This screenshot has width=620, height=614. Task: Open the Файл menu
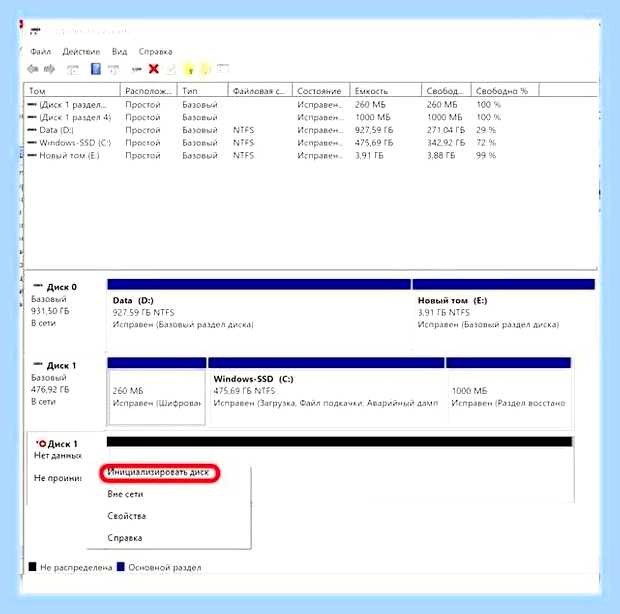click(x=41, y=52)
